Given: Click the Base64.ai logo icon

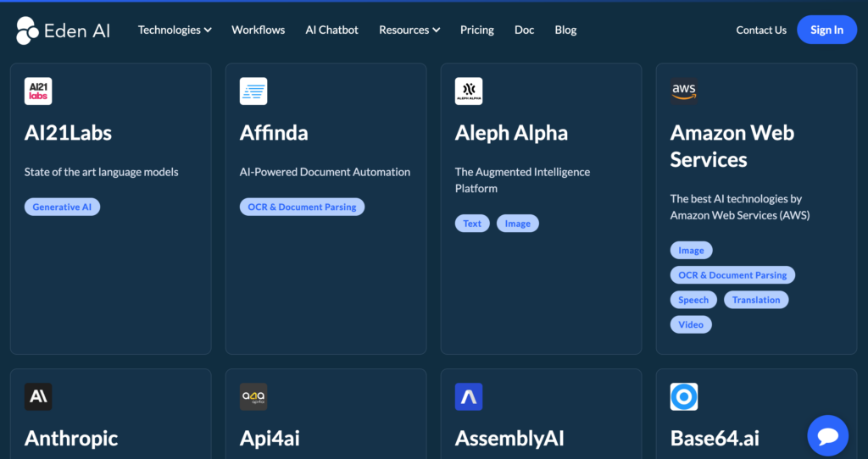Looking at the screenshot, I should coord(684,396).
